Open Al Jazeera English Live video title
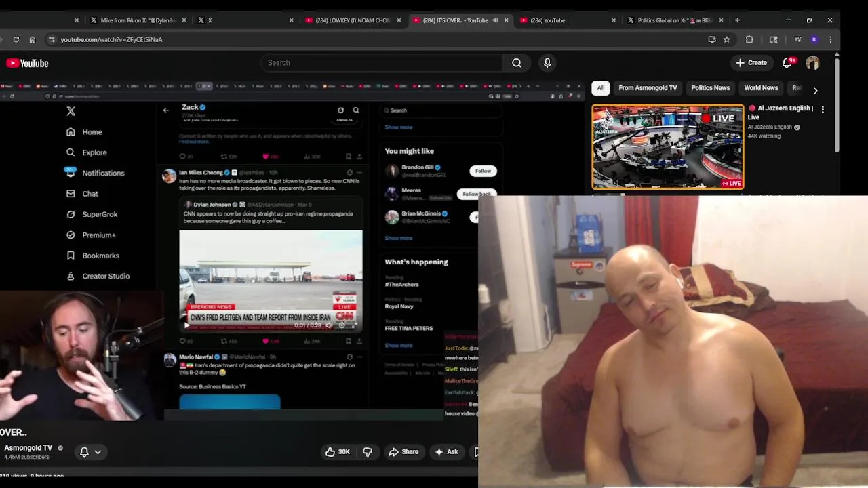868x488 pixels. pyautogui.click(x=781, y=113)
